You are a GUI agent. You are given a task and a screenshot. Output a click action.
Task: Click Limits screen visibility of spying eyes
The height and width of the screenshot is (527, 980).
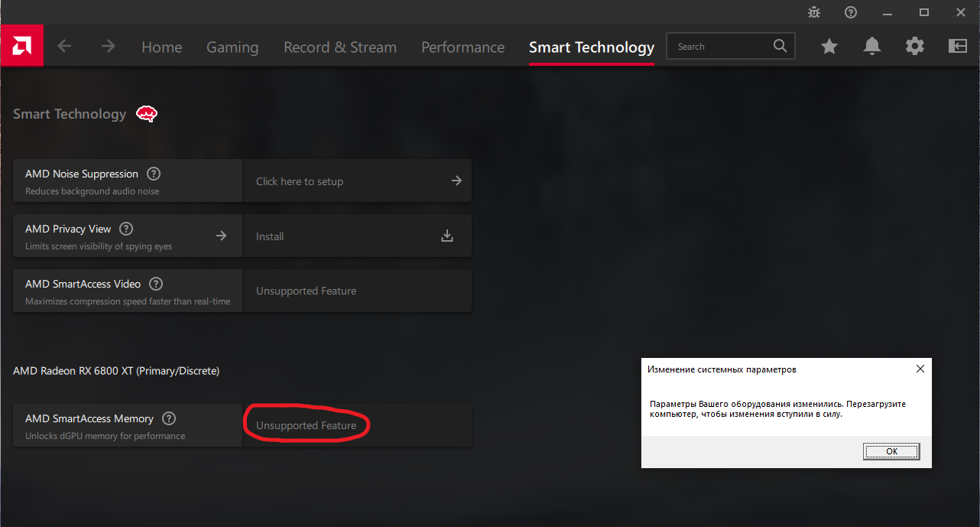[99, 246]
